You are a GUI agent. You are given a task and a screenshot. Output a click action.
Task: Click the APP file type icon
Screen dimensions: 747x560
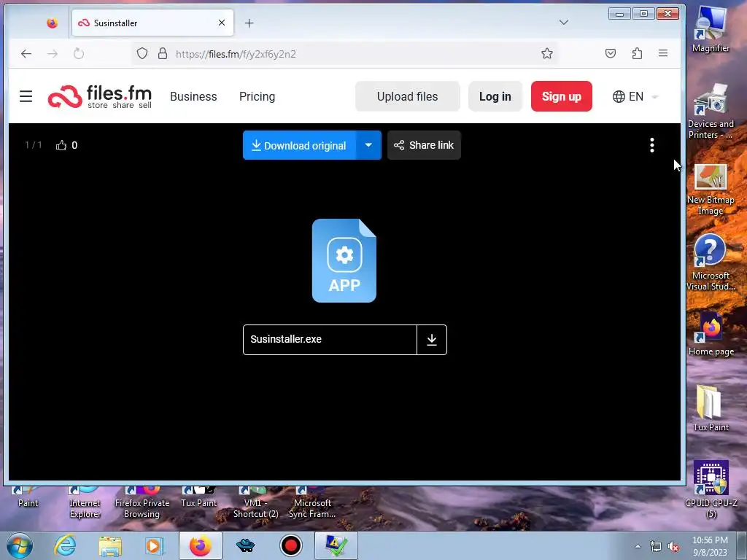[344, 260]
